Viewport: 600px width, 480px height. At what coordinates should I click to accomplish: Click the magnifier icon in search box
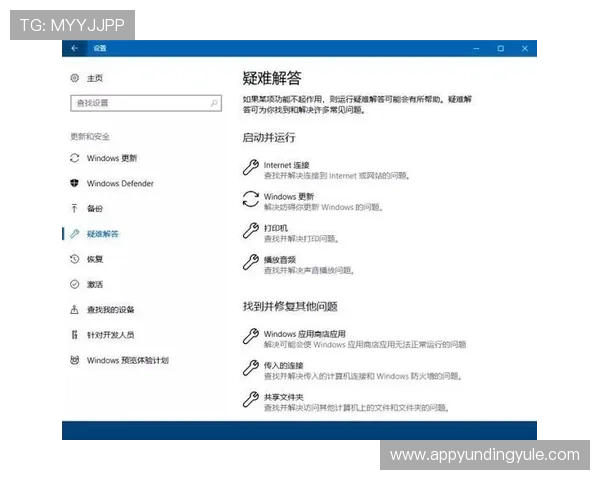[x=214, y=103]
